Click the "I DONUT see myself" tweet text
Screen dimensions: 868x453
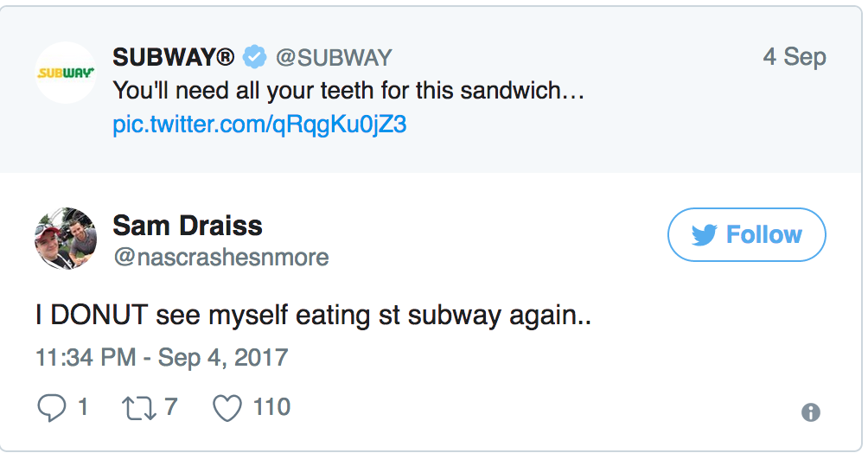312,316
